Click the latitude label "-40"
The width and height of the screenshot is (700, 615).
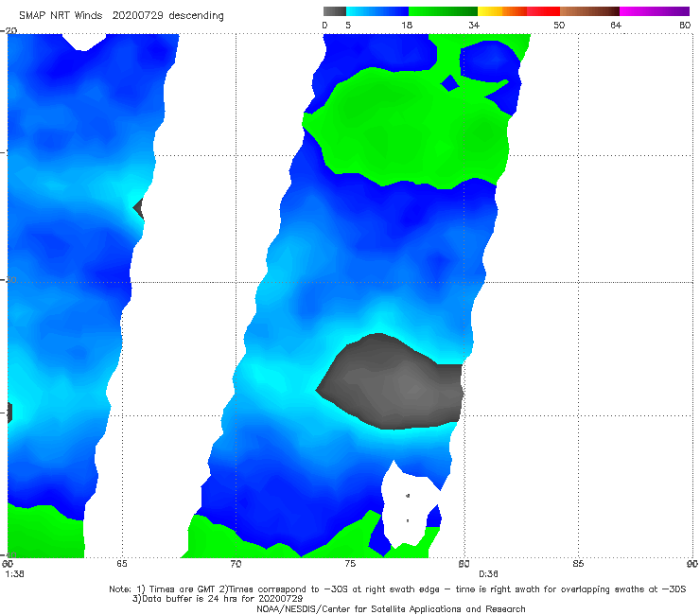[x=9, y=554]
